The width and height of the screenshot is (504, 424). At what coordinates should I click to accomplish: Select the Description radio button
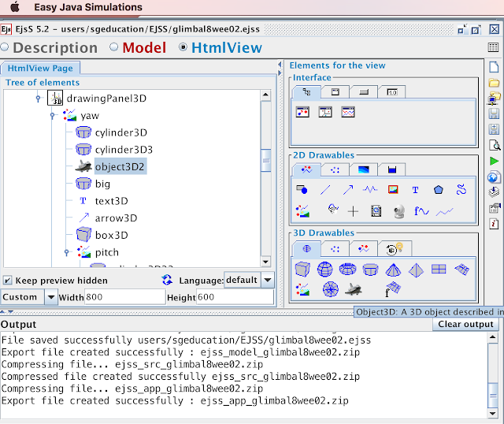(5, 47)
